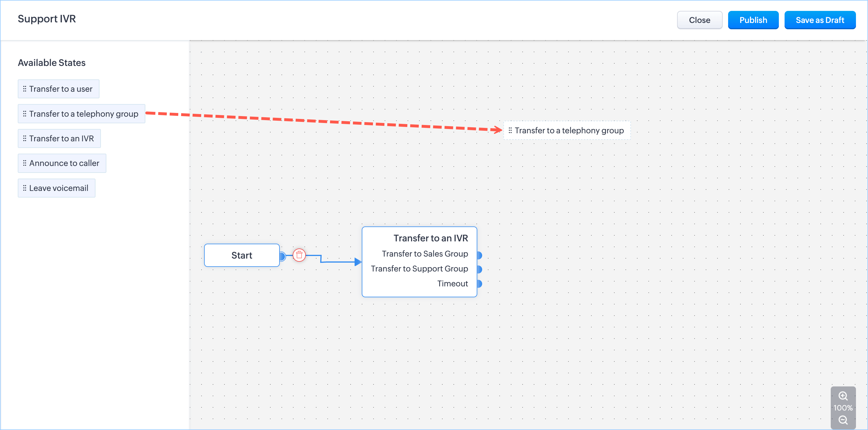Select the Start node on canvas
The height and width of the screenshot is (430, 868).
tap(242, 255)
